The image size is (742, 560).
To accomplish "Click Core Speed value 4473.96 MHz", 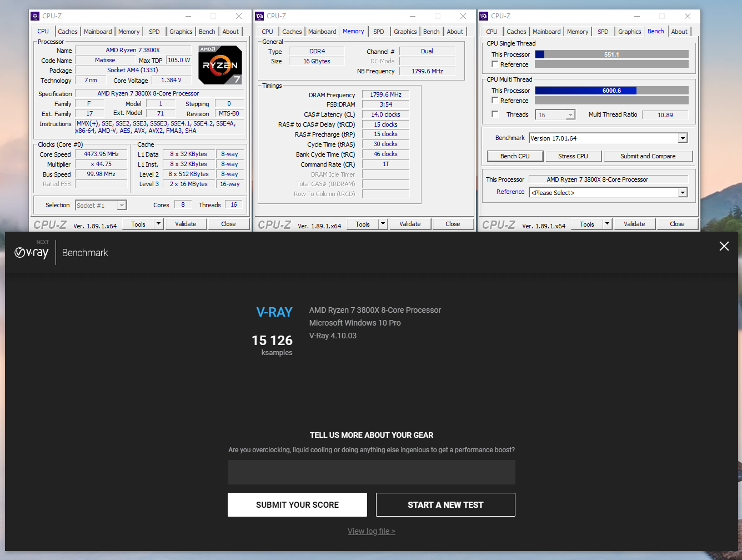I will tap(101, 154).
